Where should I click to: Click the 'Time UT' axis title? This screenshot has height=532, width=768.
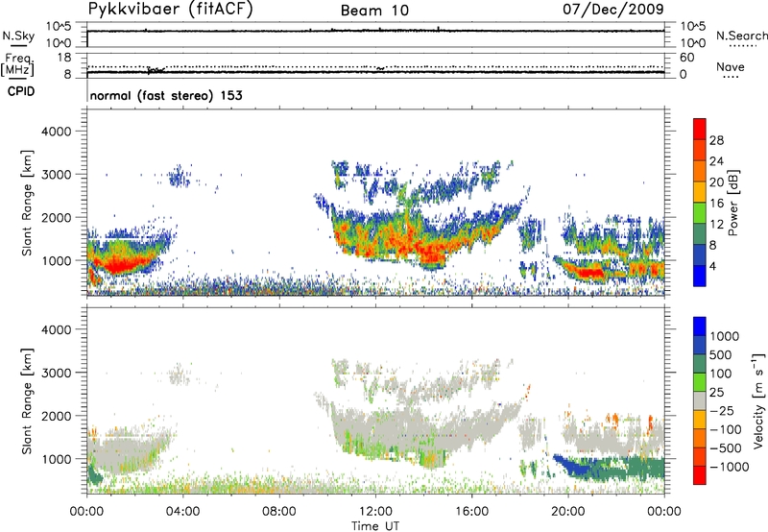click(x=375, y=526)
